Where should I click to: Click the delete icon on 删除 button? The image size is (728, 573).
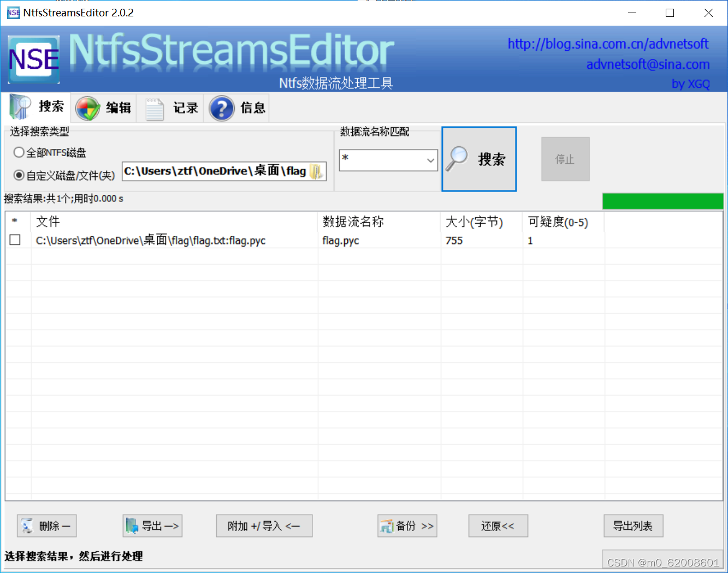click(x=27, y=526)
